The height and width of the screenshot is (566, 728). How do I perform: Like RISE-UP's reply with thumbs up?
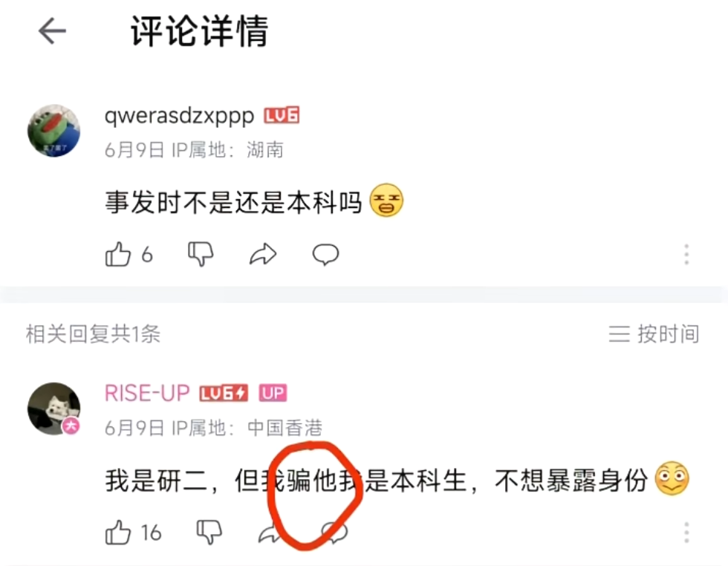point(118,532)
